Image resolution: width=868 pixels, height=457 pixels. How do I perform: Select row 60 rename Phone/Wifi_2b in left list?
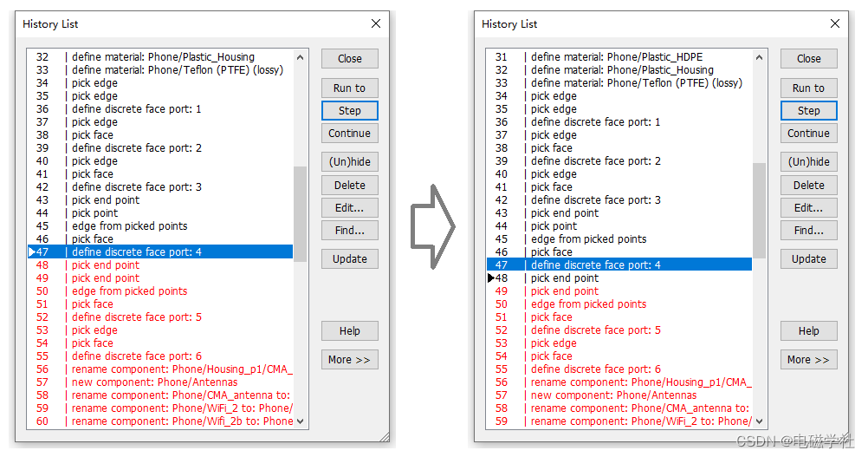(160, 421)
